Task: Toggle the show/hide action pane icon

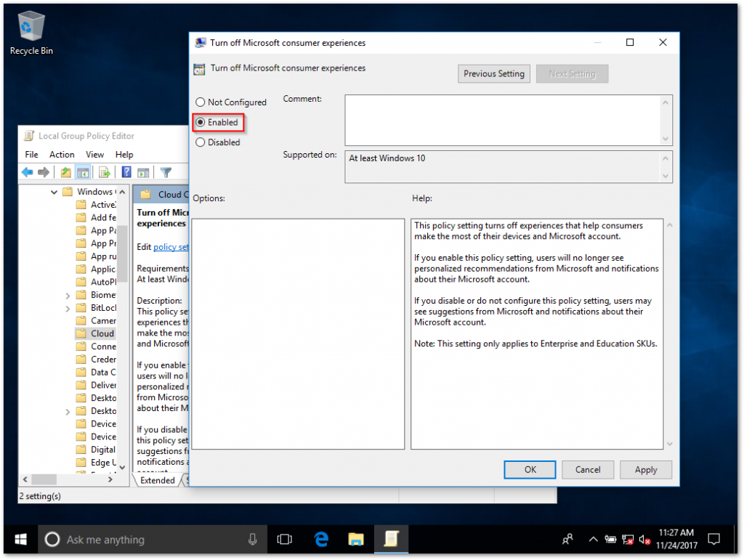Action: coord(143,173)
